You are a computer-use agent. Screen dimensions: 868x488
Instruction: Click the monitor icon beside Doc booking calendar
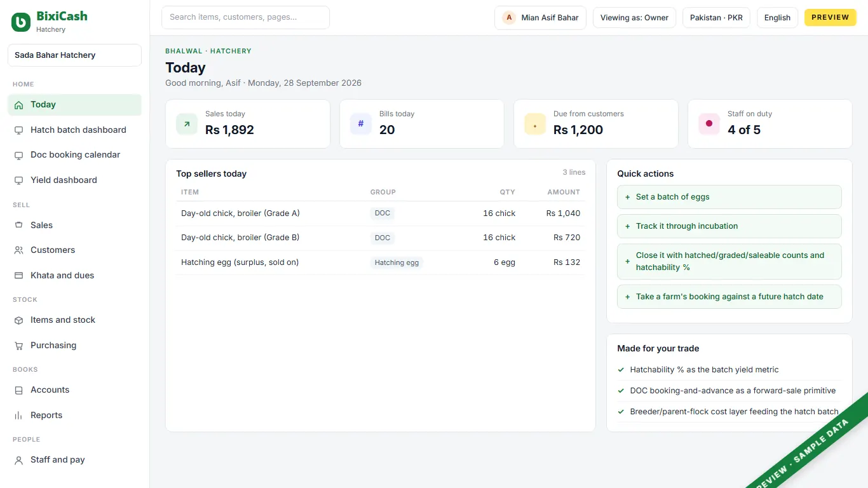18,155
